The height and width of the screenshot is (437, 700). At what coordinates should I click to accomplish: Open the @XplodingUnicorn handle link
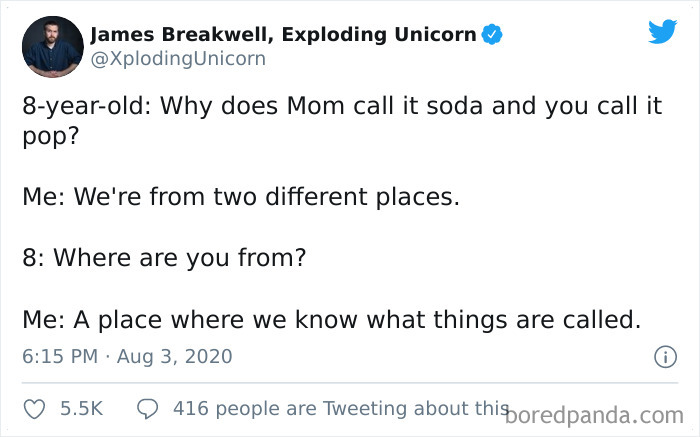[x=178, y=58]
